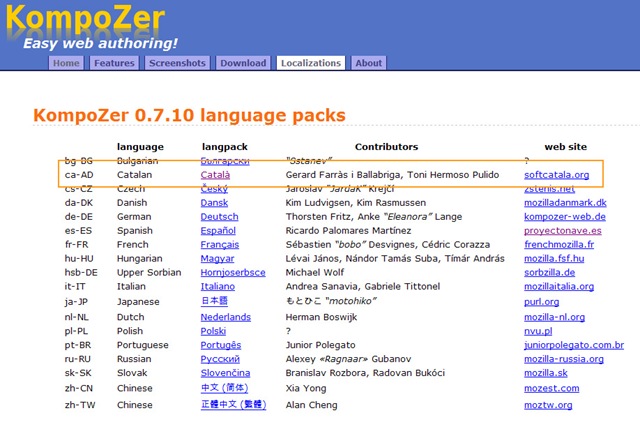Viewport: 640px width, 436px height.
Task: Visit proyectonave.es web site
Action: pos(563,231)
